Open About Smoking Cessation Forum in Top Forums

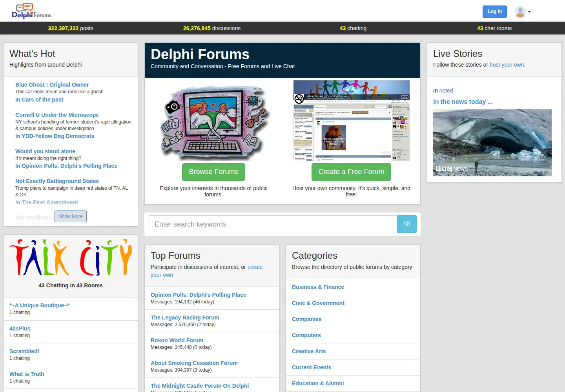click(x=194, y=363)
